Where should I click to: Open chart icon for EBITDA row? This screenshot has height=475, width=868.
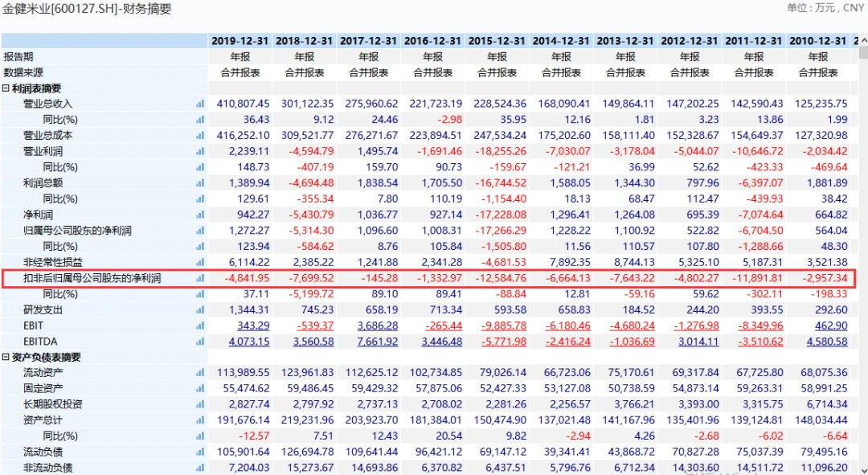click(200, 342)
